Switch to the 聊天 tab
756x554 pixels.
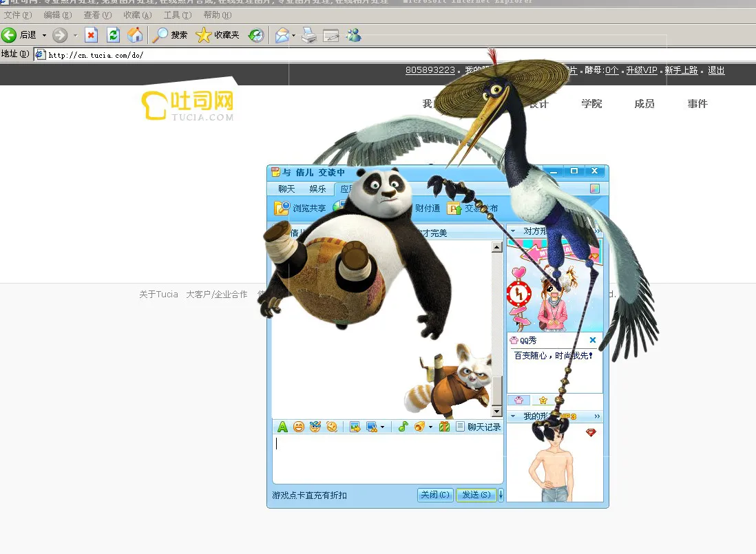(x=286, y=189)
